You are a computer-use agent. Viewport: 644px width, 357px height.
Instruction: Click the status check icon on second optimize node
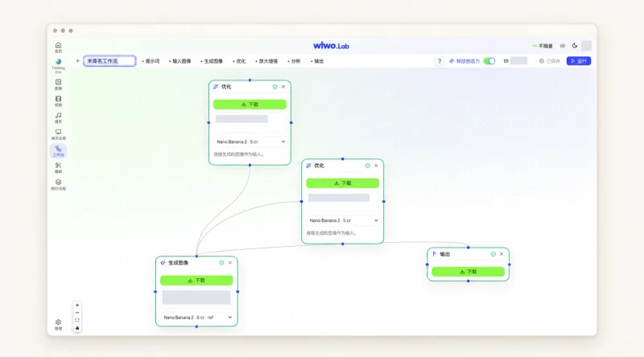368,166
